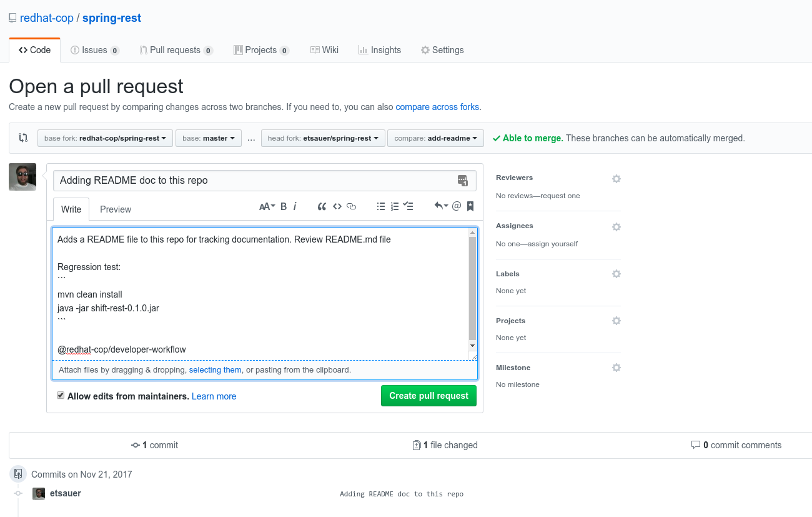Click the italic formatting icon
Viewport: 812px width, 517px height.
[x=295, y=206]
